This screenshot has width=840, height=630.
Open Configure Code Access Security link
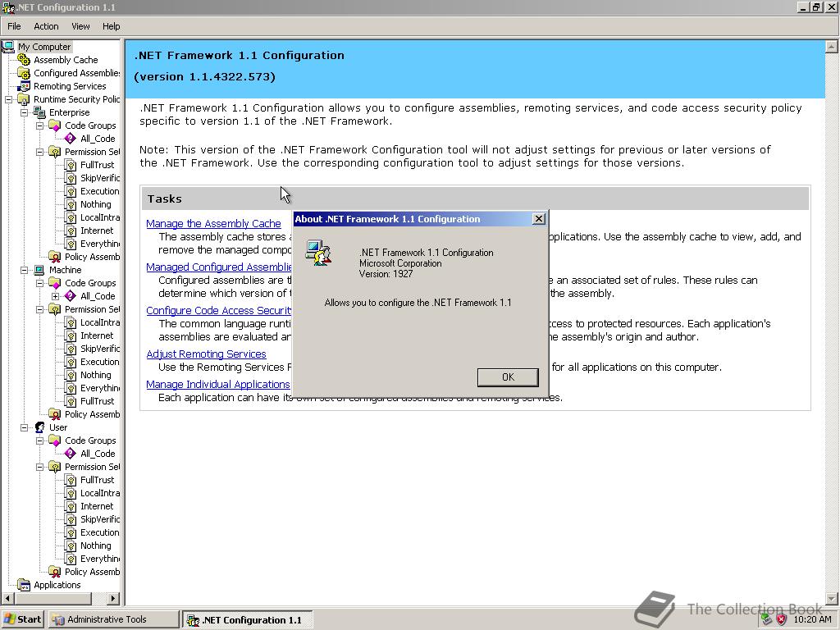219,310
